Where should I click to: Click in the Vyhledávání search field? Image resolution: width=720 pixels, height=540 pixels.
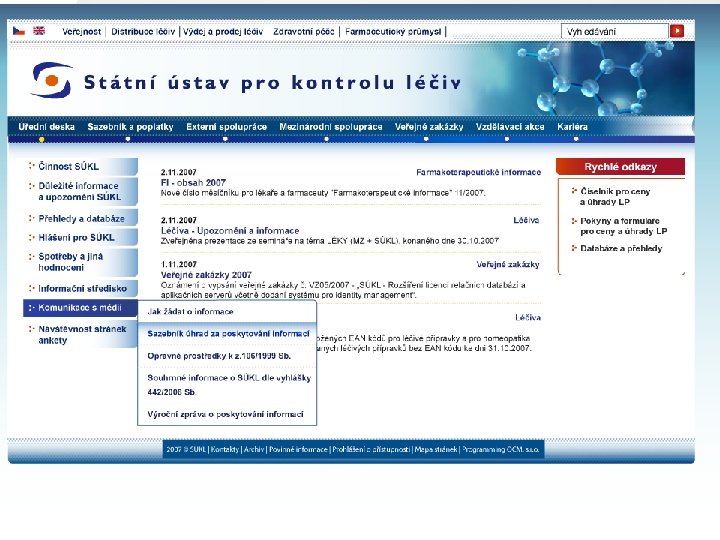coord(615,32)
